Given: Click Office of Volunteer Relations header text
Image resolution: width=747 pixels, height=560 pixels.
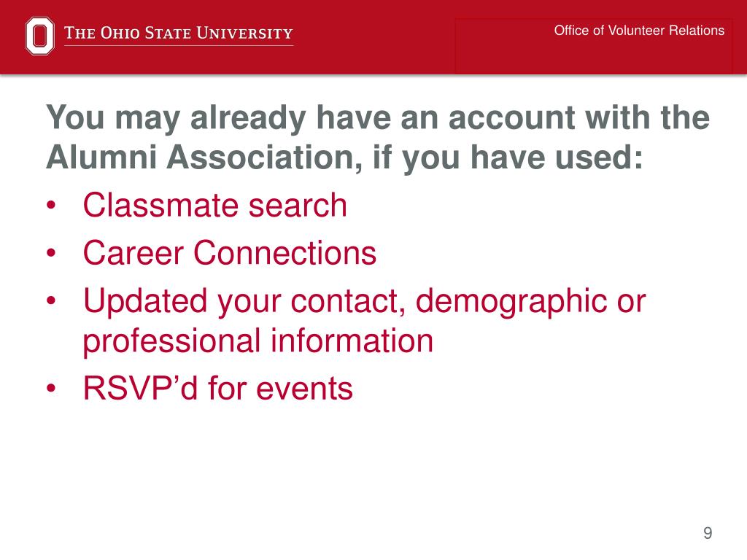Looking at the screenshot, I should [x=639, y=31].
